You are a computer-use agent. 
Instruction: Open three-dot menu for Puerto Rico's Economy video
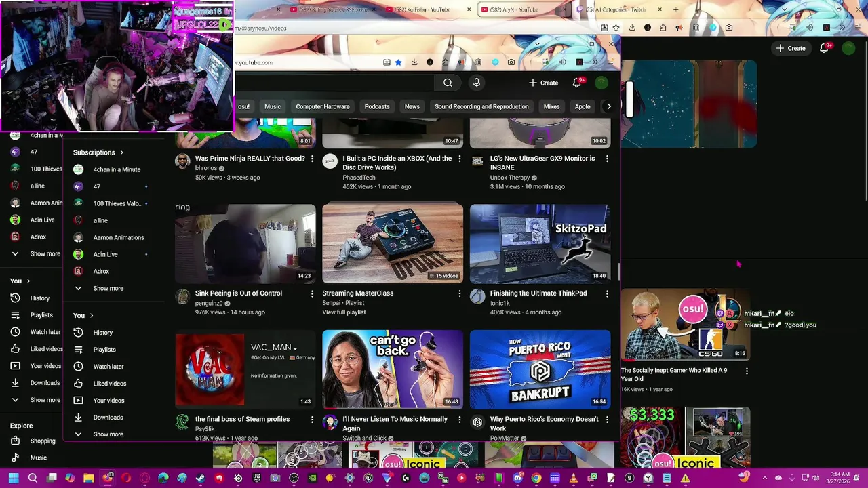pyautogui.click(x=606, y=420)
